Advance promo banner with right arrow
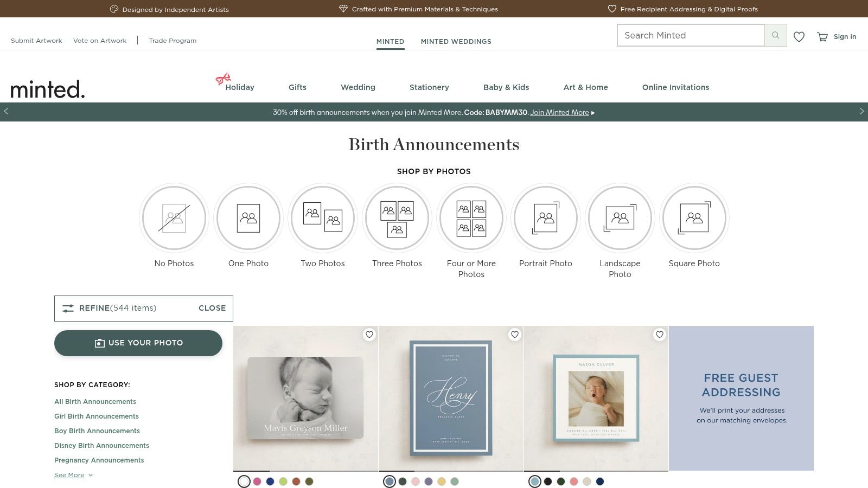868x488 pixels. point(861,111)
